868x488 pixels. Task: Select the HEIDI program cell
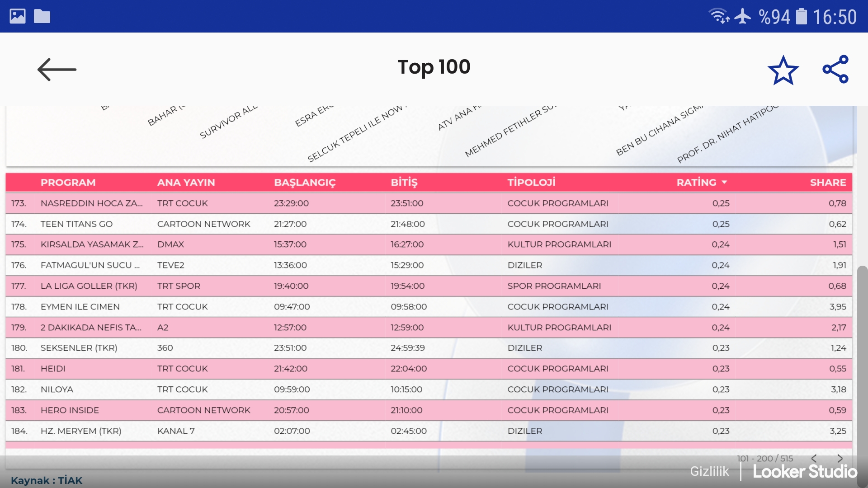(53, 369)
